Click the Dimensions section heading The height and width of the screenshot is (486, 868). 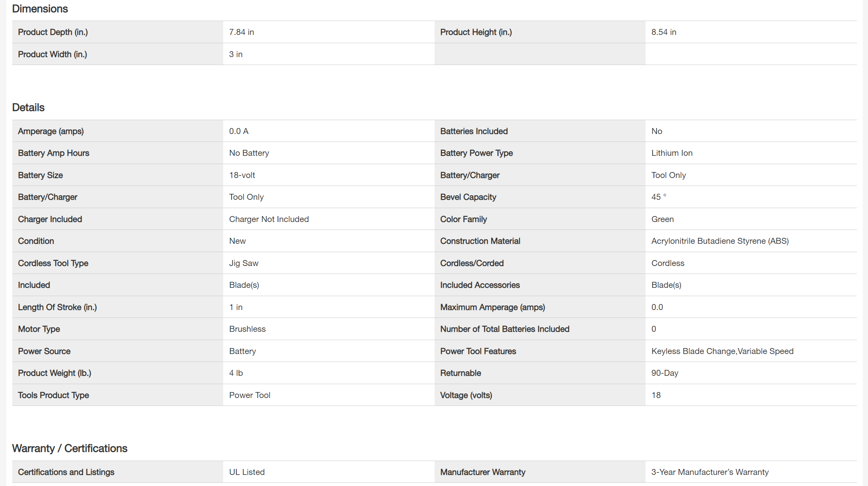(x=40, y=9)
